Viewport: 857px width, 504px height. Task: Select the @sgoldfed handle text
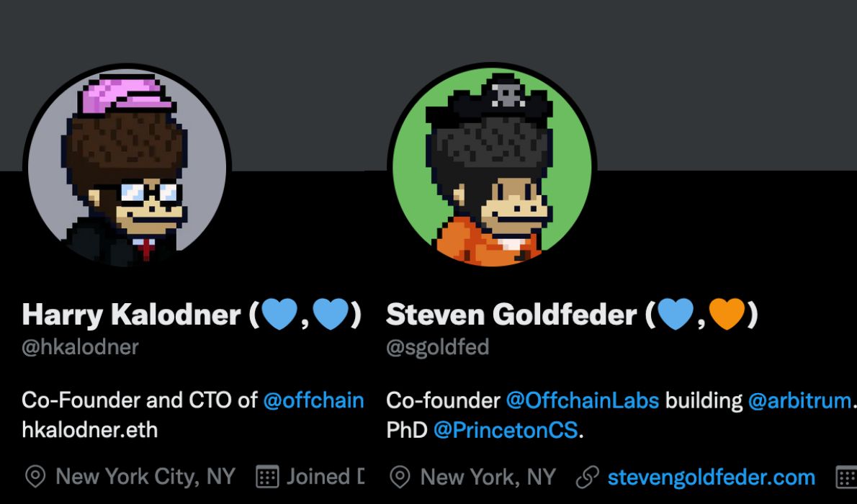438,347
